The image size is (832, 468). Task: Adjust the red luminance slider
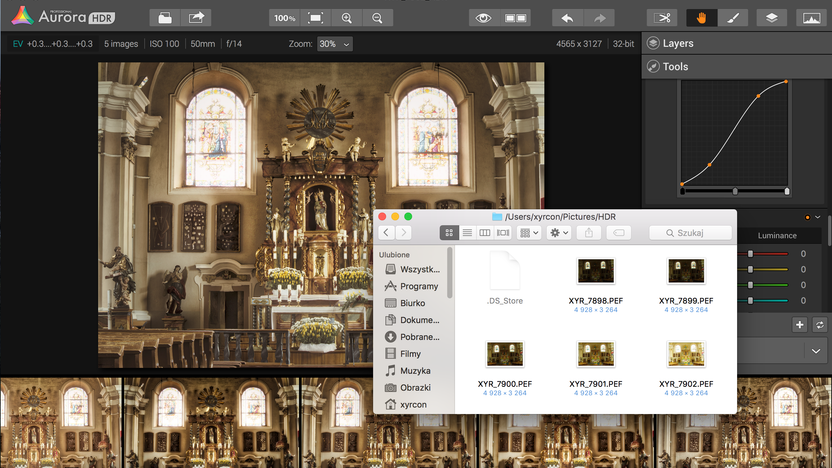750,254
